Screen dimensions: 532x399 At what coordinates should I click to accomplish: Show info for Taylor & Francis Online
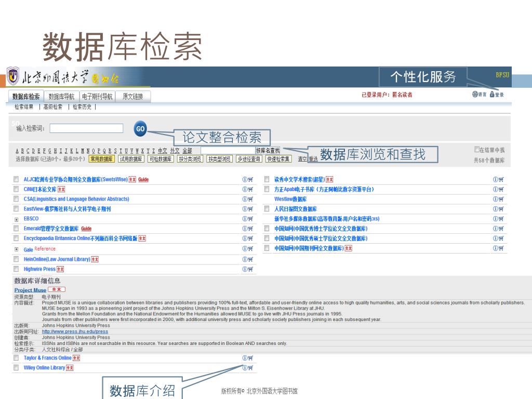[x=245, y=358]
